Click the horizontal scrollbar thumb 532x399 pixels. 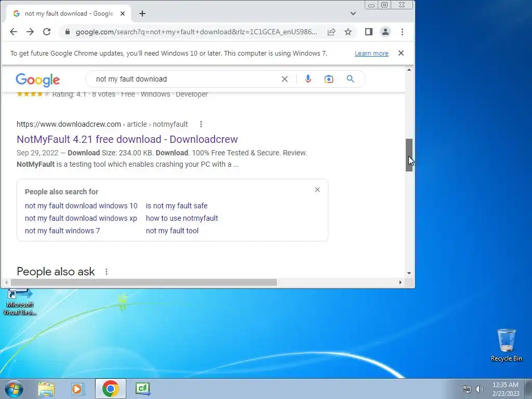point(144,282)
